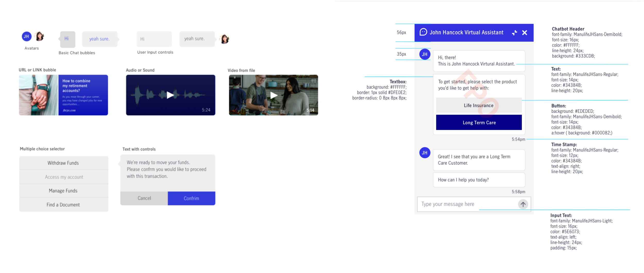Click the 'Great! I see that you are' message

479,160
